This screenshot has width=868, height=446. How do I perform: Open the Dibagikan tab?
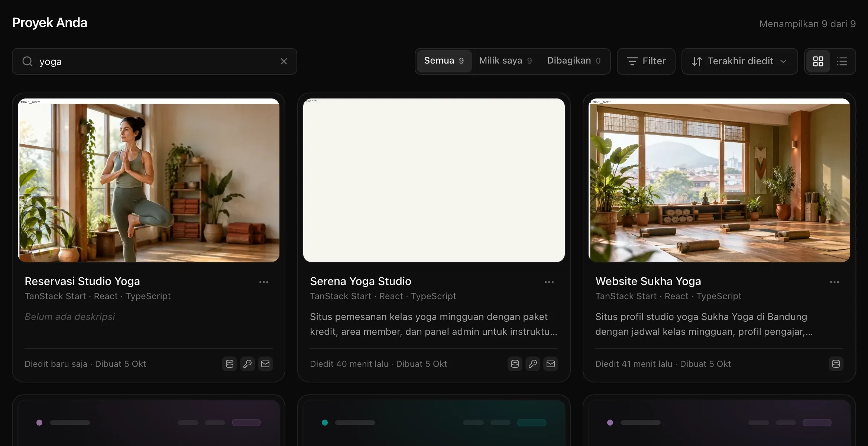pyautogui.click(x=574, y=61)
